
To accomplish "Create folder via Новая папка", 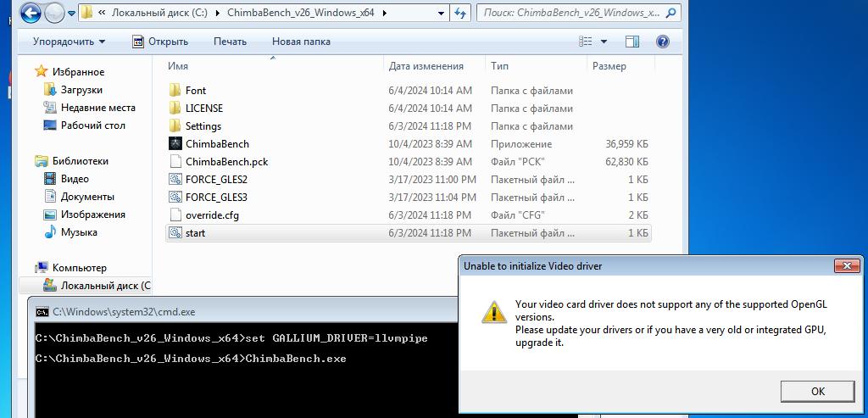I will point(301,42).
